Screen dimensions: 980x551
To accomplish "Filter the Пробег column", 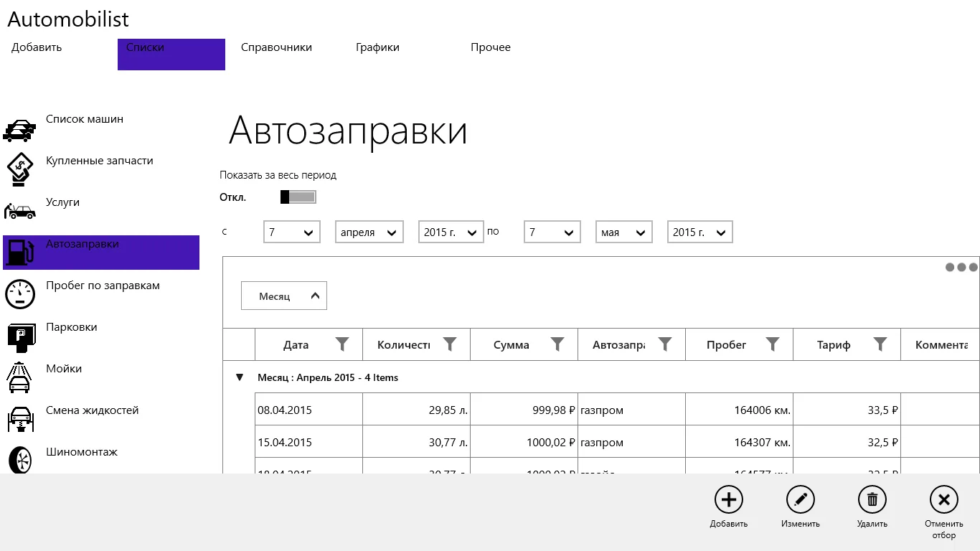I will (x=773, y=344).
